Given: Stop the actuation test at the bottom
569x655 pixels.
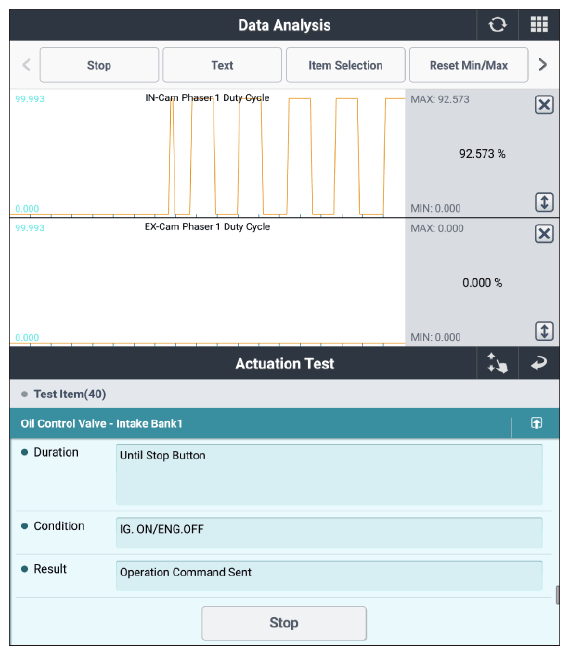Looking at the screenshot, I should 284,623.
